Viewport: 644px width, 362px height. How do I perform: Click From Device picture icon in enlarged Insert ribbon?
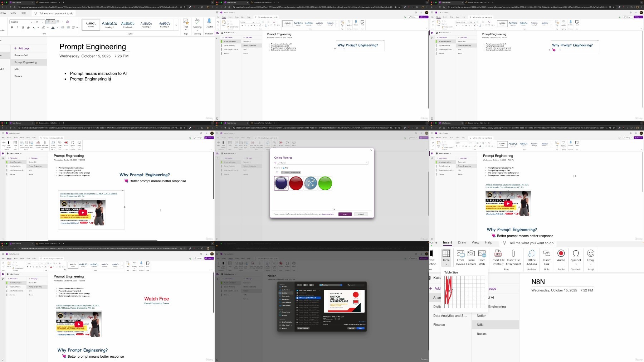click(x=460, y=254)
